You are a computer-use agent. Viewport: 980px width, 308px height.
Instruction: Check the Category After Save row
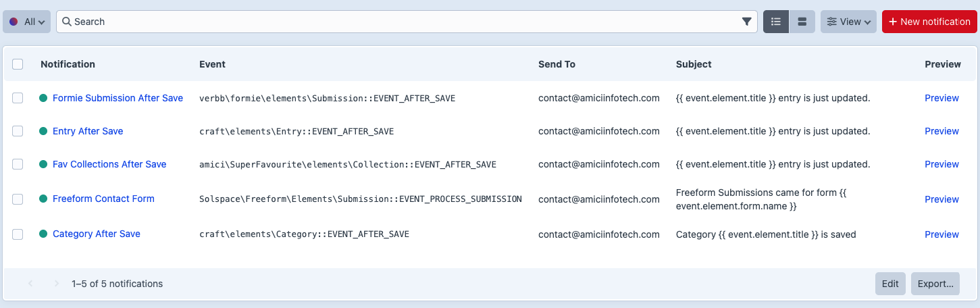(x=18, y=234)
